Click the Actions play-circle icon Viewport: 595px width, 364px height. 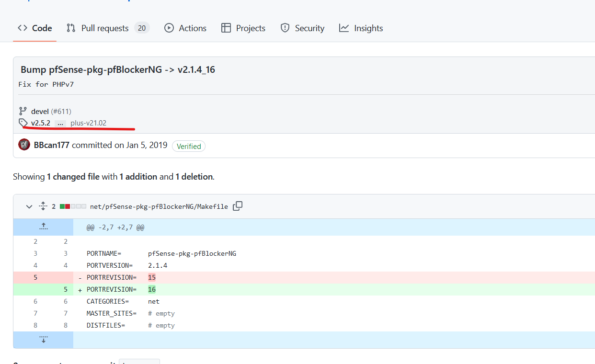169,28
